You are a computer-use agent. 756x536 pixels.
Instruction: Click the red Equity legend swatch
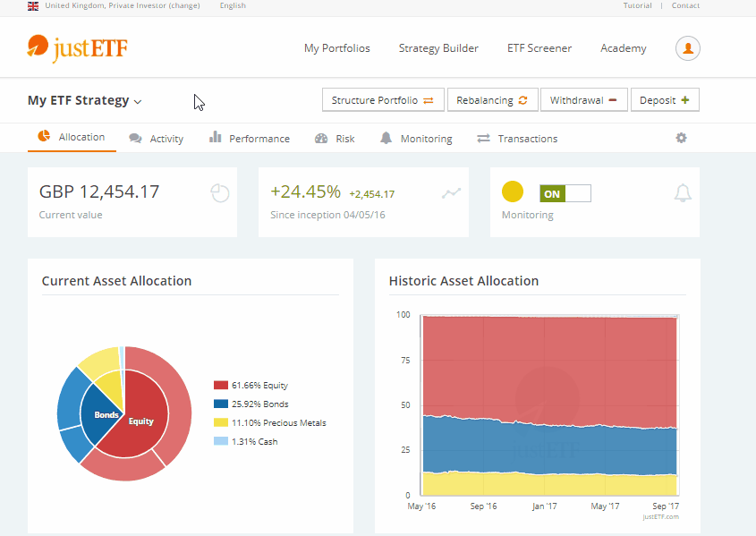221,385
